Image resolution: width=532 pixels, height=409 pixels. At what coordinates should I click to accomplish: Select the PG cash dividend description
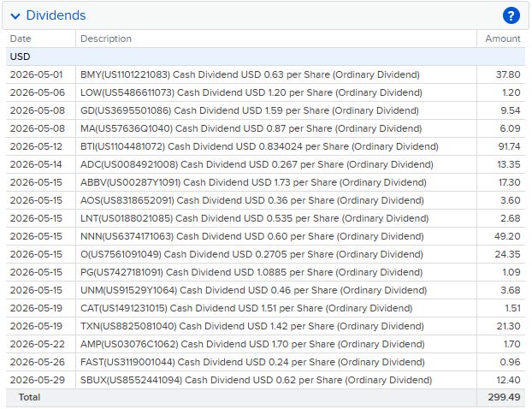click(251, 273)
